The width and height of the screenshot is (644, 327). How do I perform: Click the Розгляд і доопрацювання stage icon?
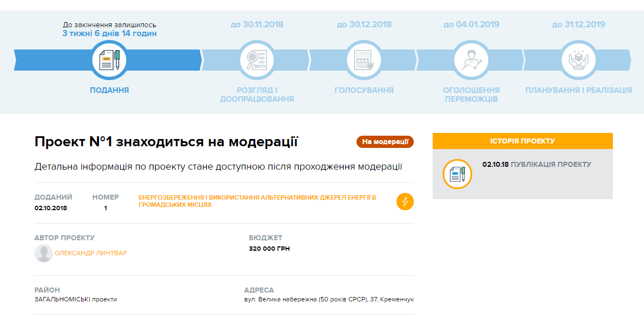click(256, 60)
